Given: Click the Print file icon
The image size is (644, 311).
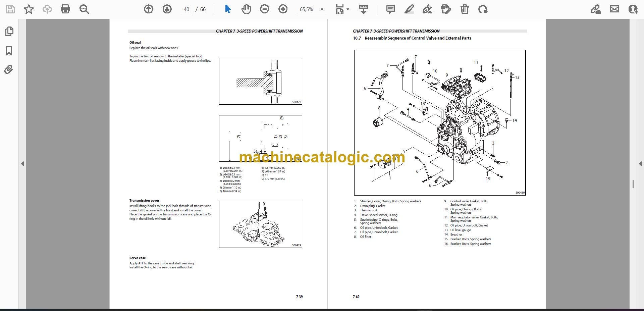Looking at the screenshot, I should [x=65, y=9].
